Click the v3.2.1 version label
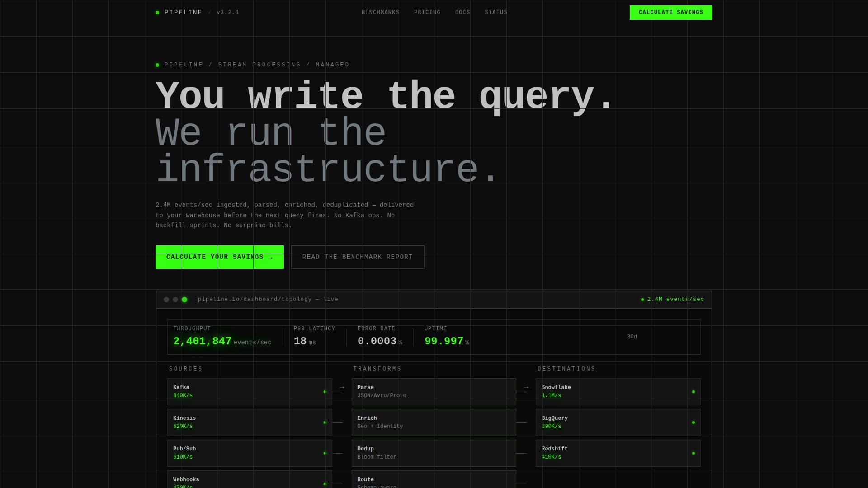The width and height of the screenshot is (868, 488). pos(228,13)
